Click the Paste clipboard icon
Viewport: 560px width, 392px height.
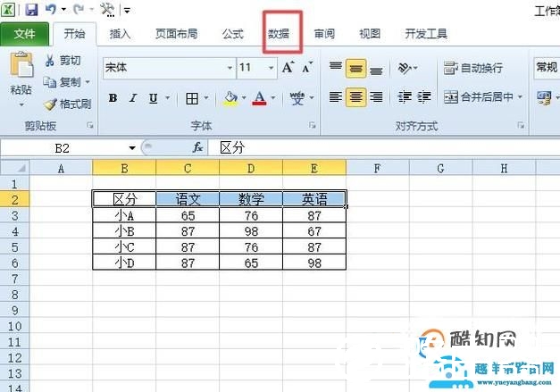coord(21,64)
